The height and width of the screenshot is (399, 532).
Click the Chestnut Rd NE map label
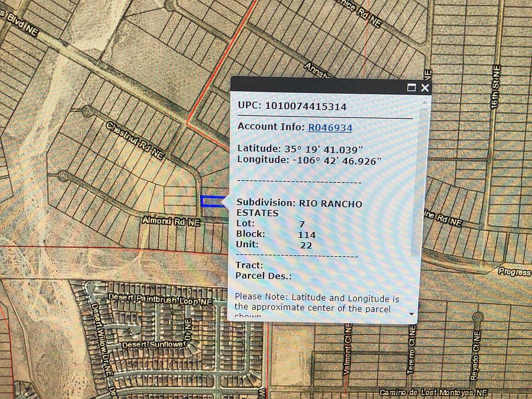coord(135,140)
